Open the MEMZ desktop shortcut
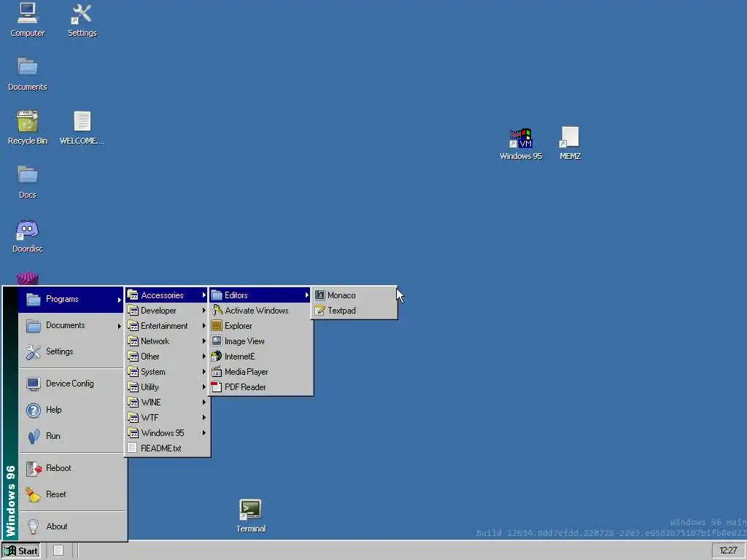Viewport: 747px width, 560px height. [x=570, y=144]
